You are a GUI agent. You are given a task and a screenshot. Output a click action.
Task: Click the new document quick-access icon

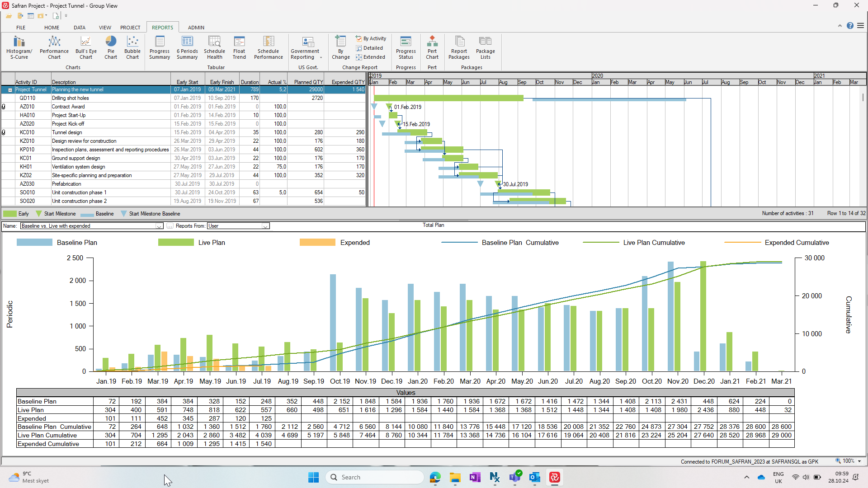coord(56,16)
